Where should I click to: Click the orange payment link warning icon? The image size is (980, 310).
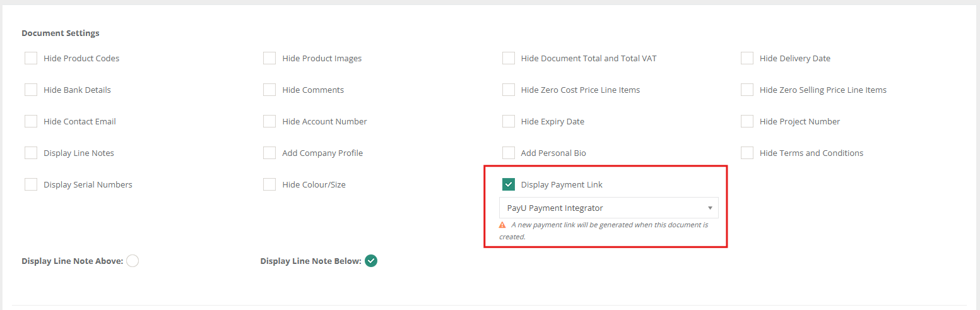tap(502, 225)
